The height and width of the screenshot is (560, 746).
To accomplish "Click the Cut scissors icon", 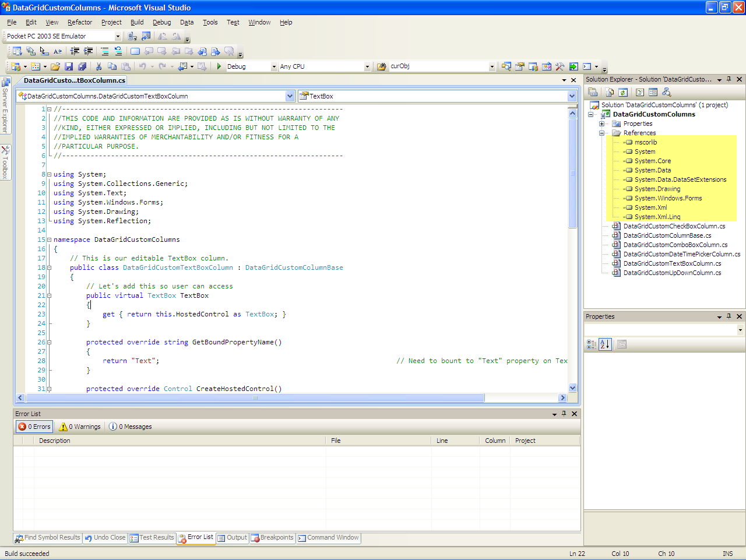I will [98, 66].
